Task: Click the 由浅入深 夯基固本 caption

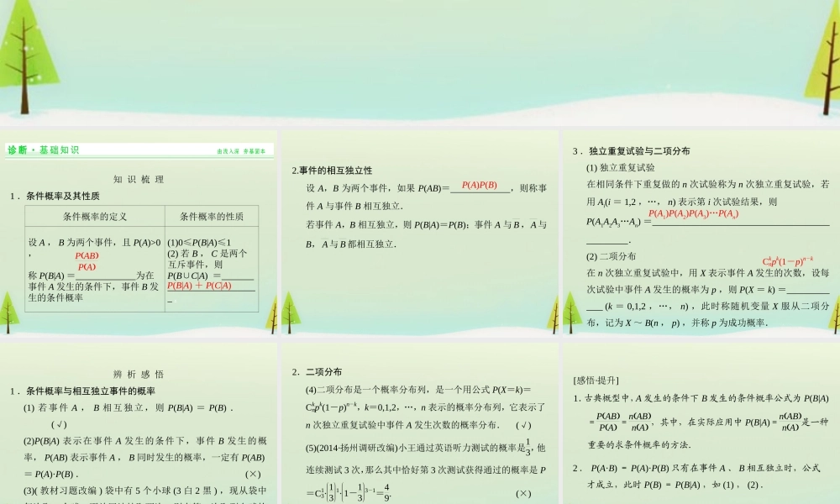Action: pyautogui.click(x=241, y=151)
